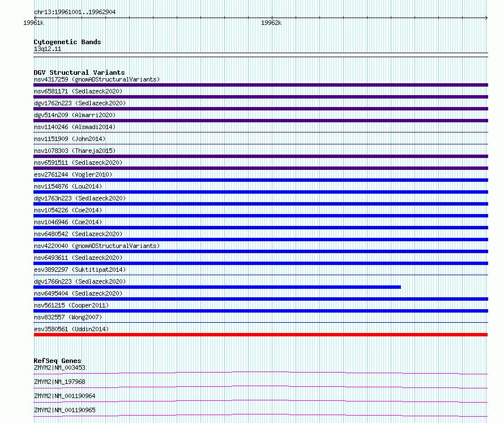
Task: Click the red esv3580561 variant bar
Action: click(x=260, y=335)
